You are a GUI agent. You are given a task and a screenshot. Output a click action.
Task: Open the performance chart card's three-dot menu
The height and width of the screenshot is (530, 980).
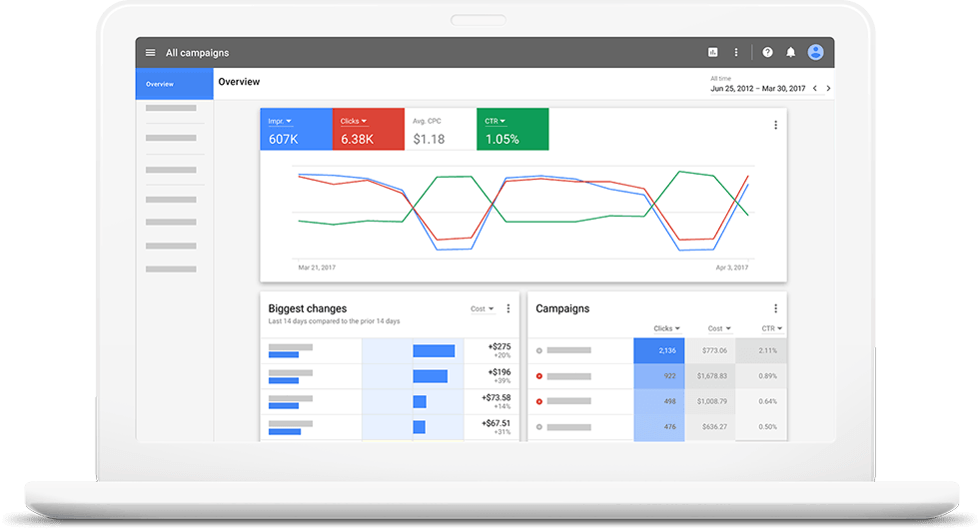tap(775, 126)
